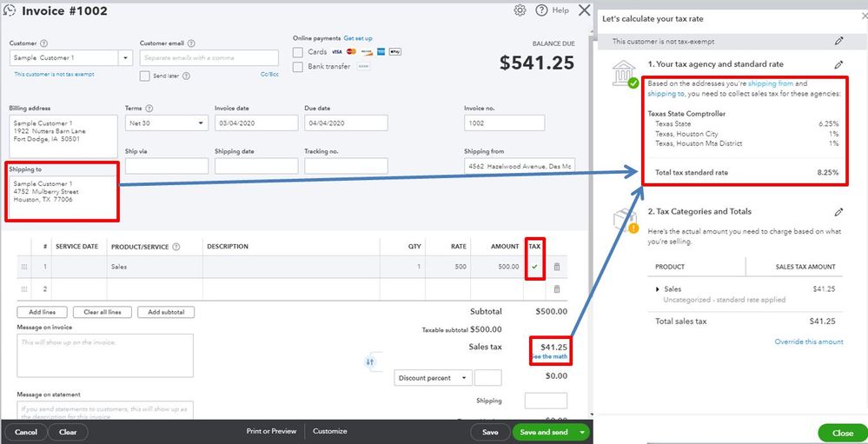Click the Ship via field

coord(167,166)
